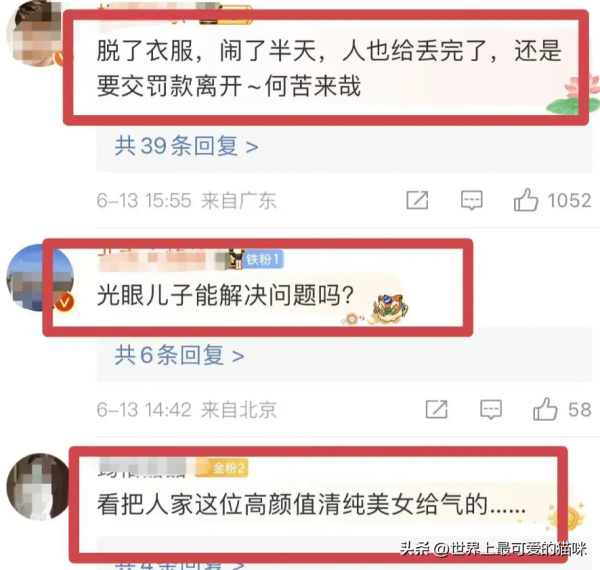The image size is (600, 570).
Task: Expand 共39条回复 replies
Action: [186, 146]
